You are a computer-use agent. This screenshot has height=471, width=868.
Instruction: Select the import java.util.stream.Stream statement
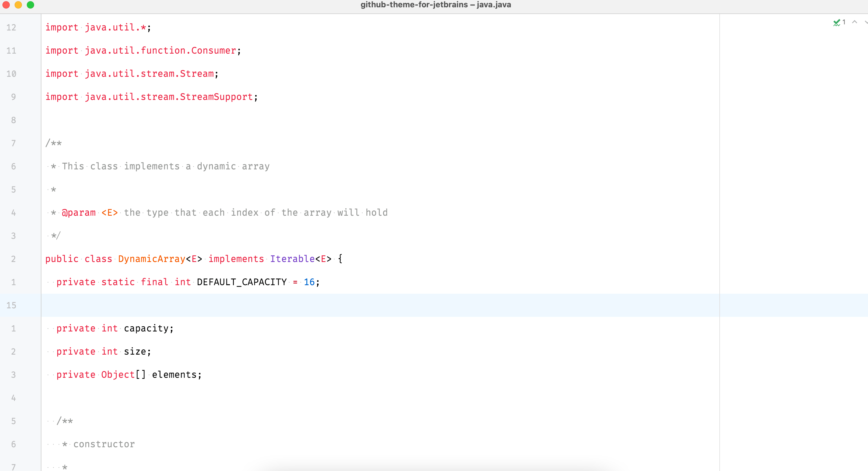pyautogui.click(x=131, y=73)
